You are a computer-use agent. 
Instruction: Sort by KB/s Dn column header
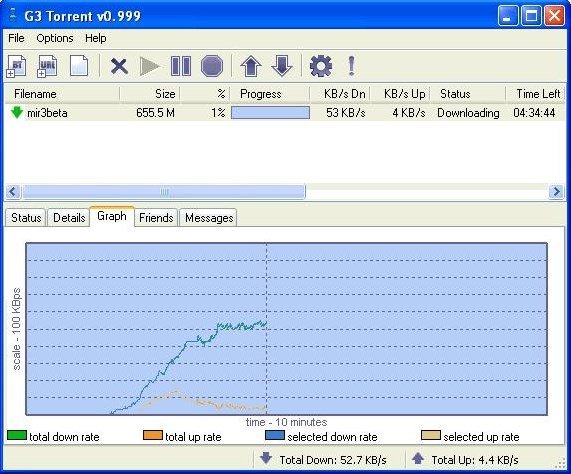click(340, 94)
